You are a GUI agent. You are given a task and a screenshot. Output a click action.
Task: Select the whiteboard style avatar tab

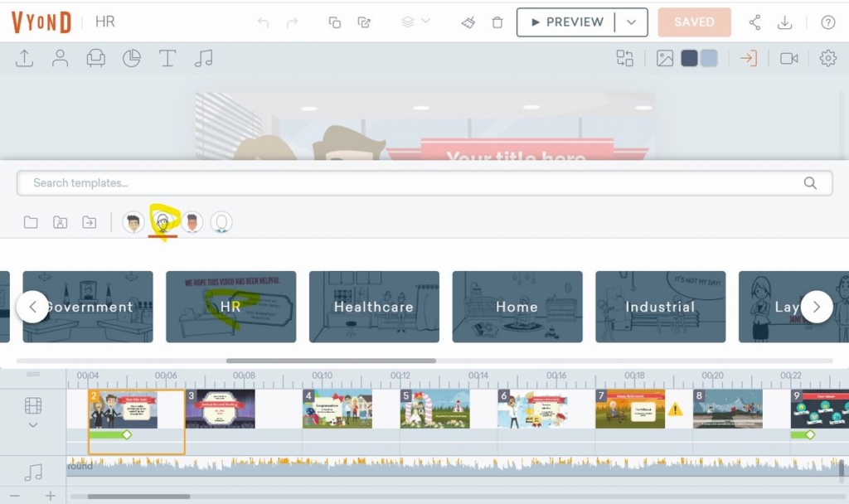point(163,222)
